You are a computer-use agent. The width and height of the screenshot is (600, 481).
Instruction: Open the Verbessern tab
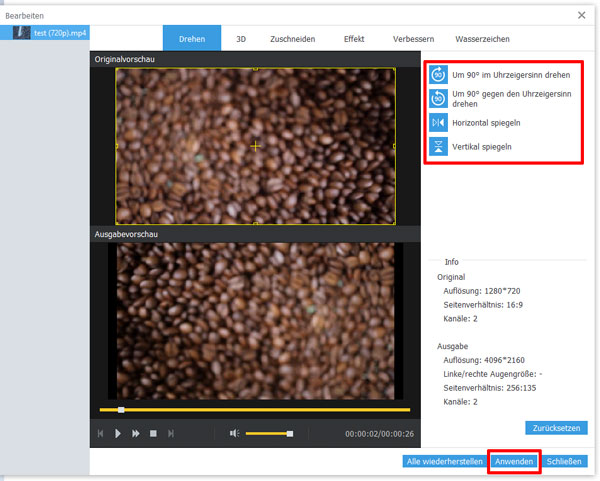(x=413, y=39)
